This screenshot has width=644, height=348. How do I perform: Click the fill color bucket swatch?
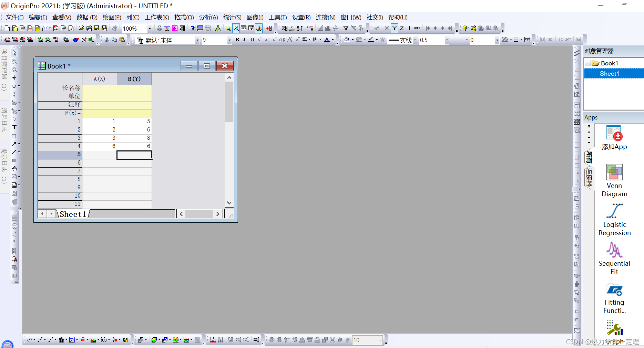347,40
